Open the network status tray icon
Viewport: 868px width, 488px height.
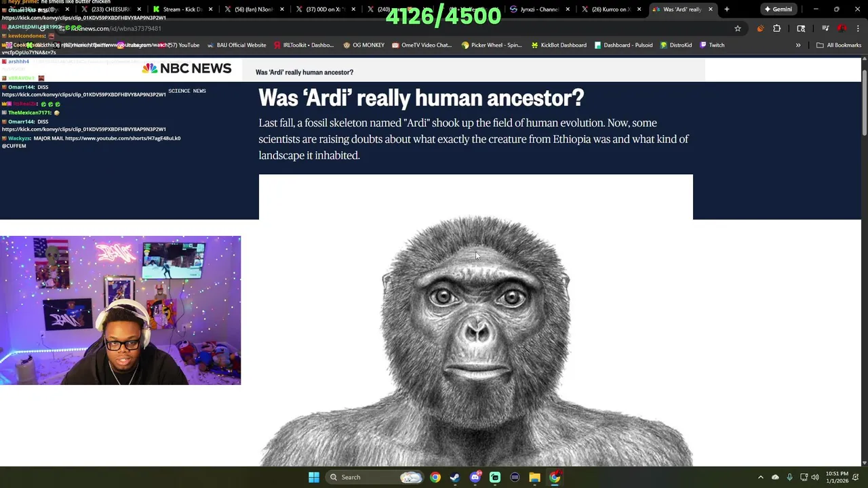804,477
